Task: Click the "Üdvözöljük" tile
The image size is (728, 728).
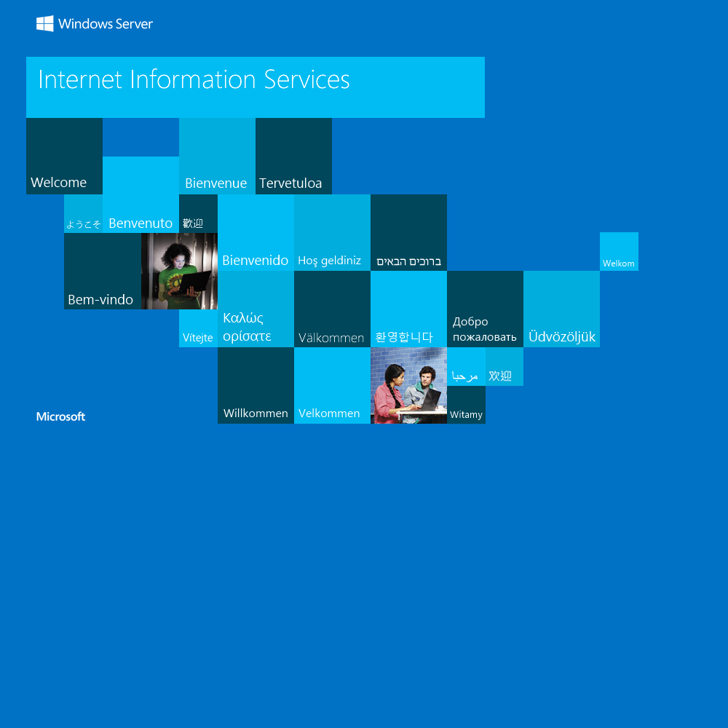Action: (x=561, y=309)
